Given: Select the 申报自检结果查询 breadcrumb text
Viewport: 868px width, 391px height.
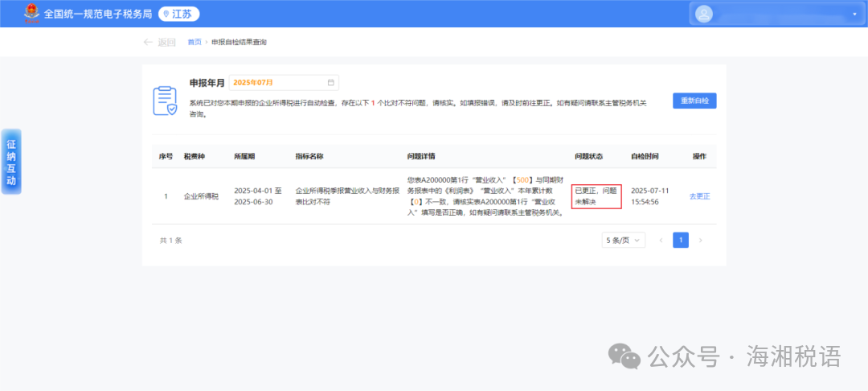Looking at the screenshot, I should (x=239, y=42).
